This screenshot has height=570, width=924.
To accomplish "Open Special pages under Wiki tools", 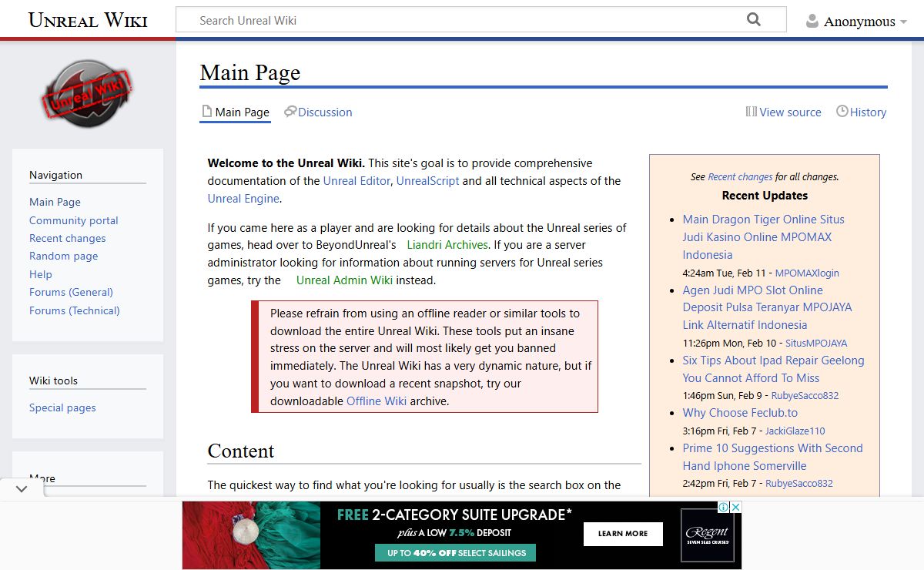I will click(x=62, y=407).
